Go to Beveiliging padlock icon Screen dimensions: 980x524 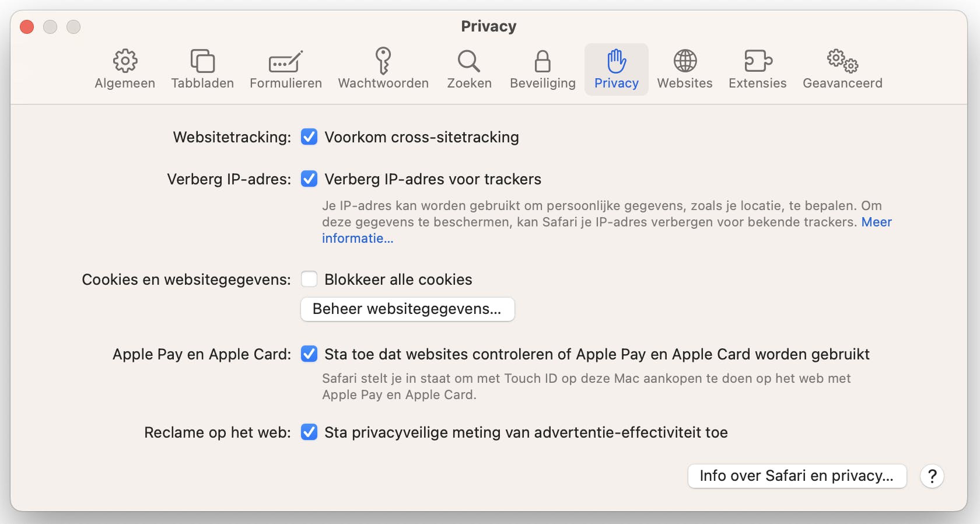click(x=542, y=61)
